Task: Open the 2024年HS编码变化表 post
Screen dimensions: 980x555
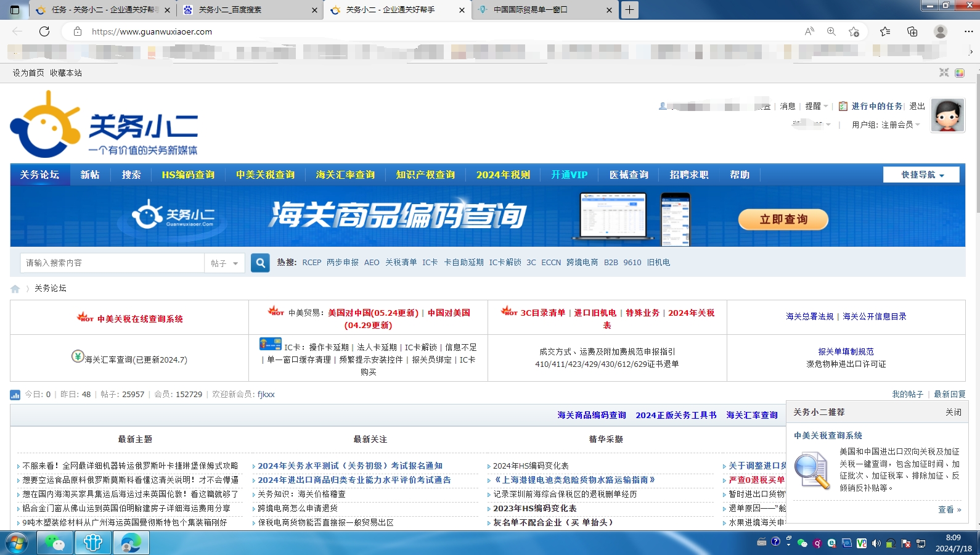Action: click(531, 466)
